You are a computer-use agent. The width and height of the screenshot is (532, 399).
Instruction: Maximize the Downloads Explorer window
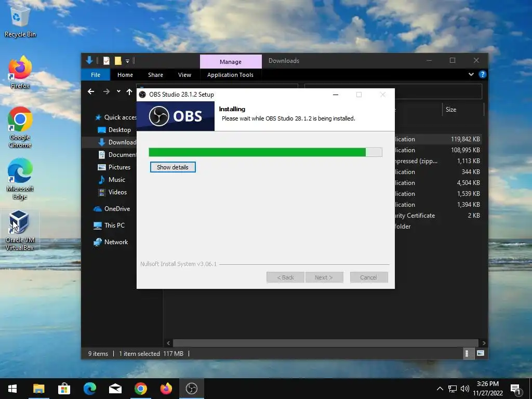[453, 60]
